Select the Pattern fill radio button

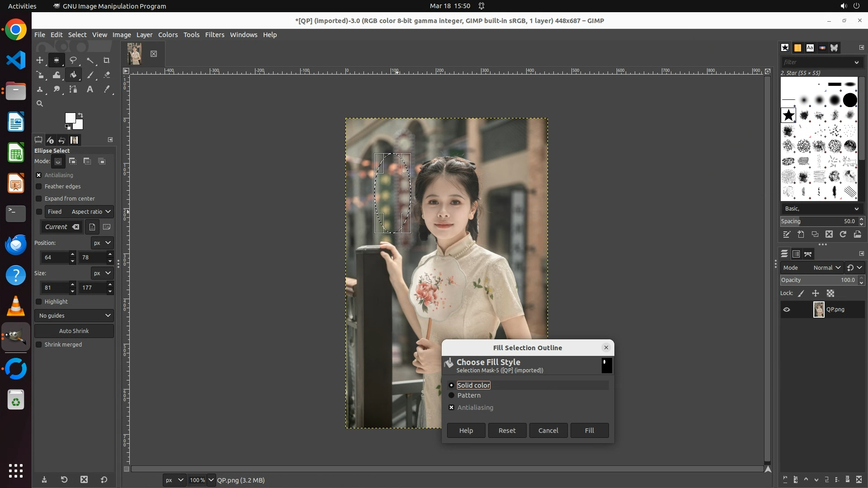click(451, 395)
